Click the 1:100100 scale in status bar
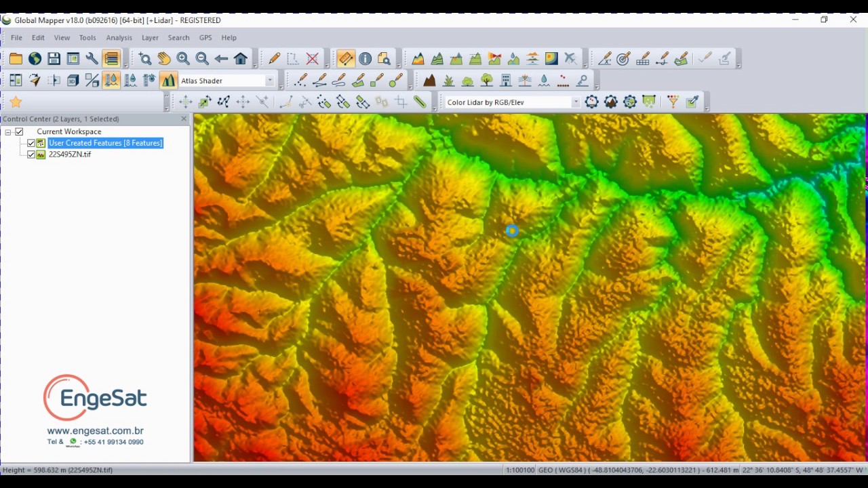 coord(520,470)
